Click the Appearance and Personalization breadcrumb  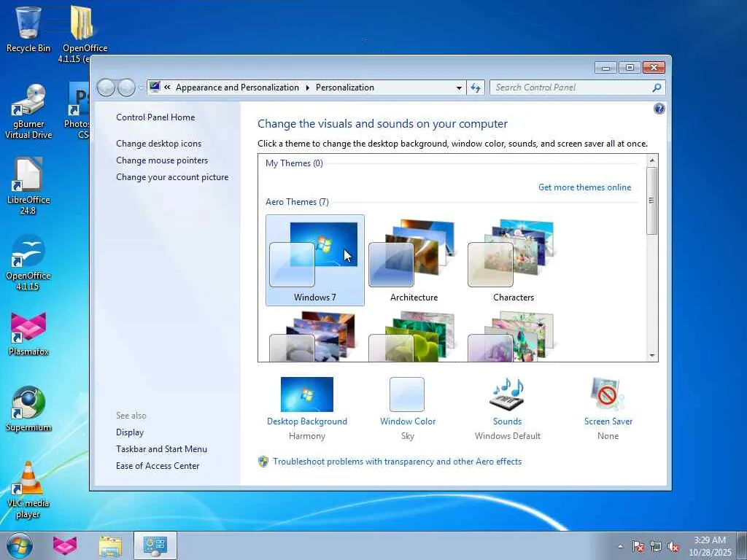pos(237,87)
